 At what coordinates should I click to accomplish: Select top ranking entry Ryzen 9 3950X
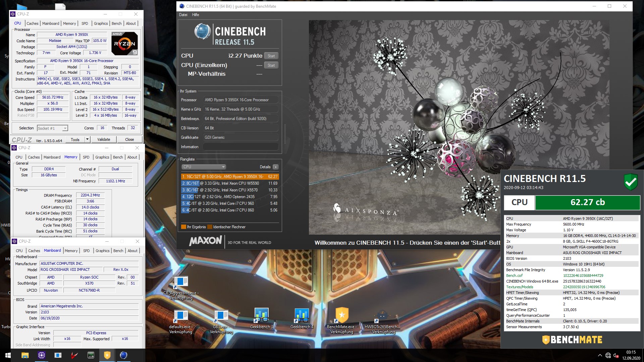tap(230, 177)
